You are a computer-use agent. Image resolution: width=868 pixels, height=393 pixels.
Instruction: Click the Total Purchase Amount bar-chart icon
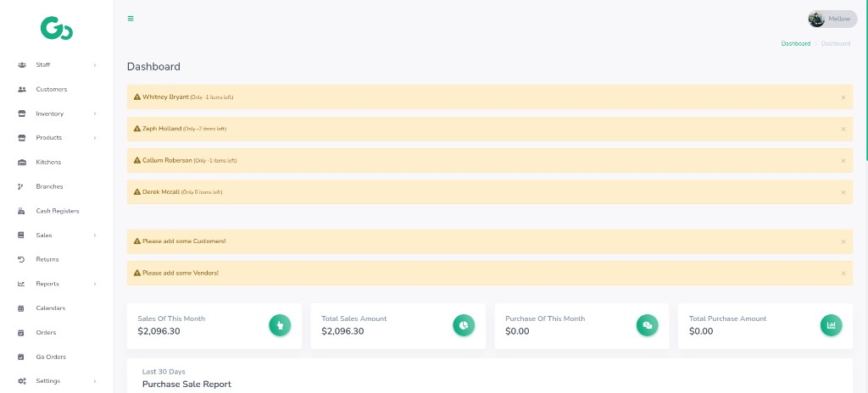[x=831, y=325]
